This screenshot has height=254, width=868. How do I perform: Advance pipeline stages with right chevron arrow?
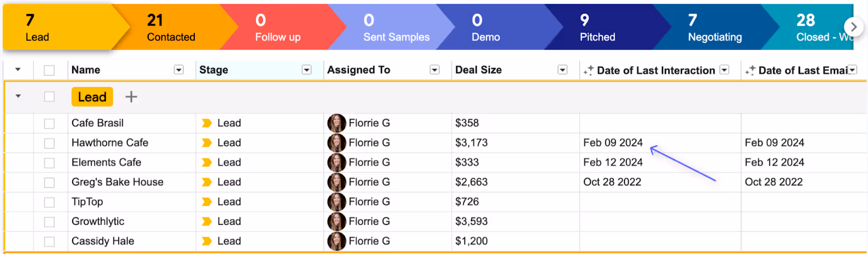click(853, 27)
